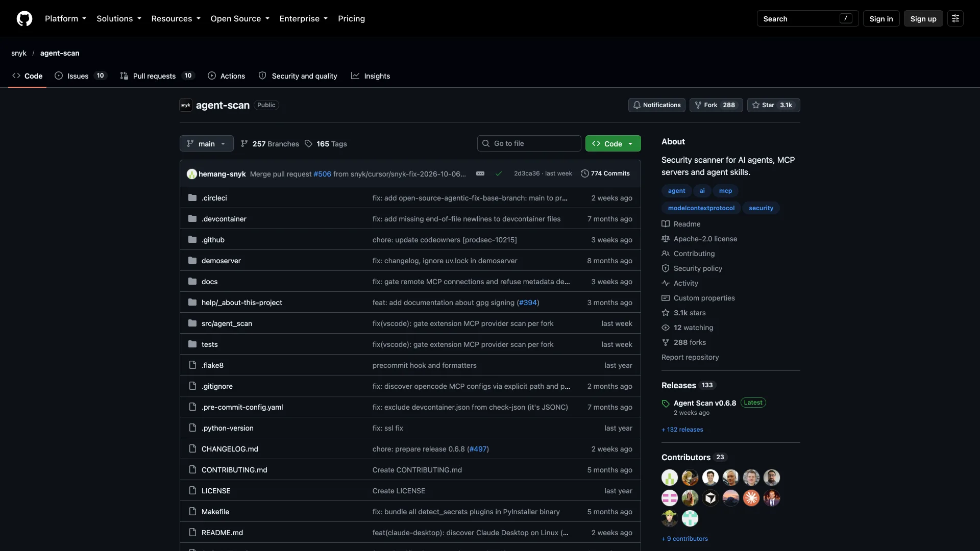Open the 3.1k stars link
The width and height of the screenshot is (980, 551).
click(x=683, y=313)
